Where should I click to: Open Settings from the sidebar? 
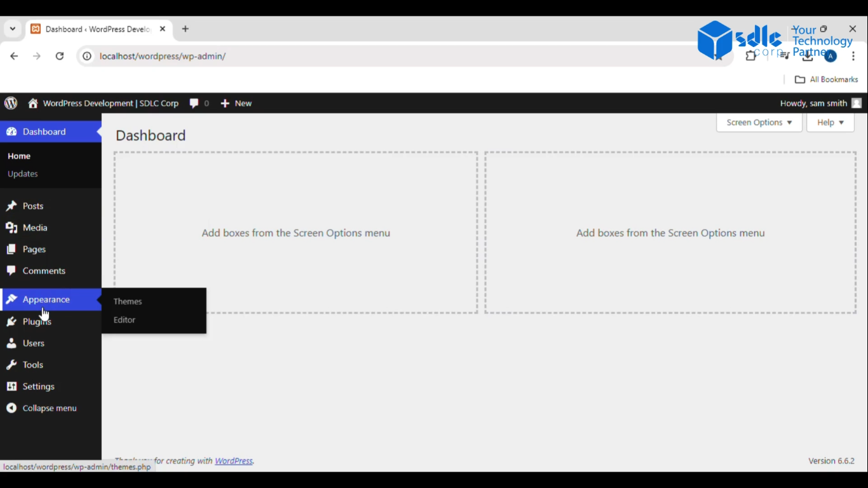[x=51, y=386]
